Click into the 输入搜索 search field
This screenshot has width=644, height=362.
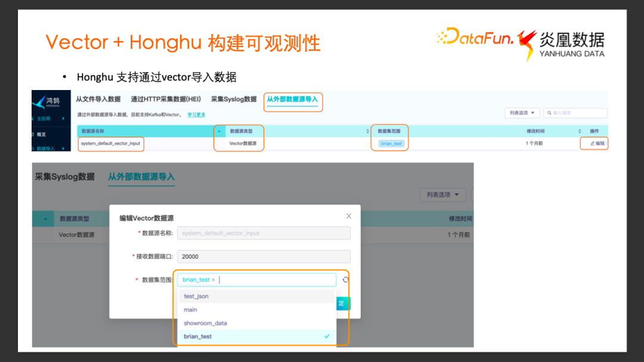click(x=575, y=113)
